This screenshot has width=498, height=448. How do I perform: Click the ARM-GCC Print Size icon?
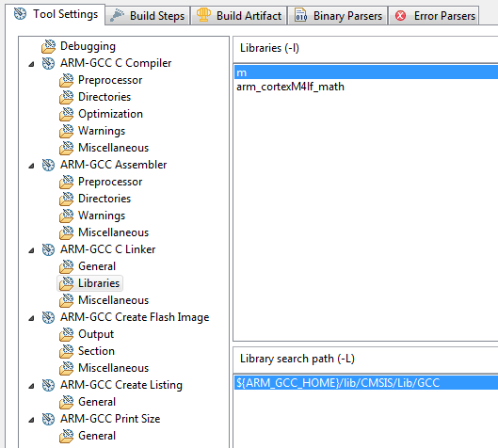48,419
